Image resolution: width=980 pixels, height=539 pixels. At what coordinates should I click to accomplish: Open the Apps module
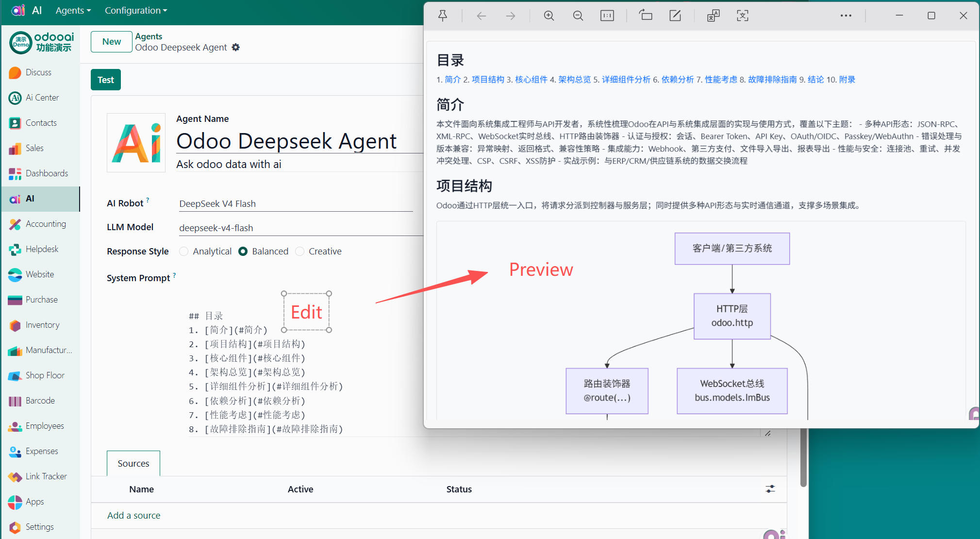coord(40,502)
